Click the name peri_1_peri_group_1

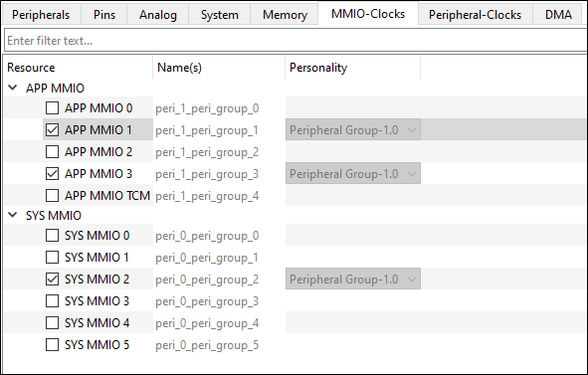pyautogui.click(x=207, y=130)
